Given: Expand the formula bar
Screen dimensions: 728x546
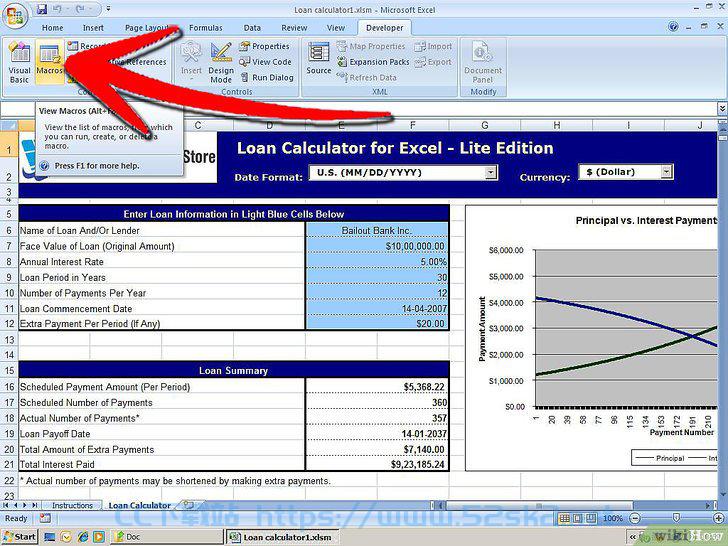Looking at the screenshot, I should (x=722, y=109).
